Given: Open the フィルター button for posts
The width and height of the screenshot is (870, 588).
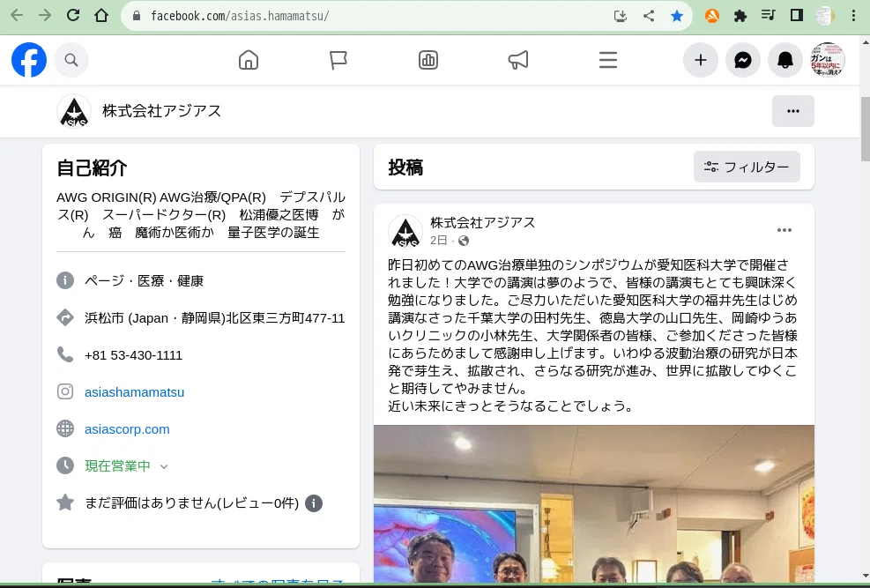Looking at the screenshot, I should (747, 167).
